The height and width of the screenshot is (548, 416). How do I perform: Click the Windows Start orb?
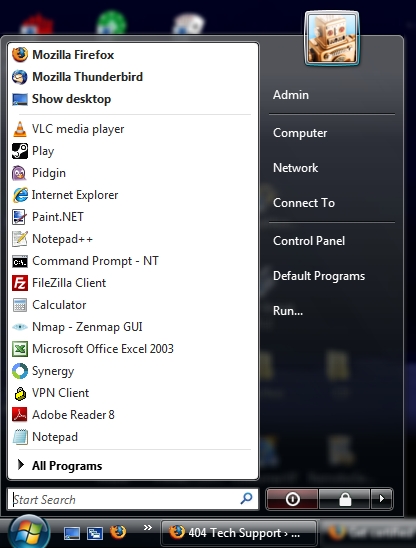click(x=29, y=533)
